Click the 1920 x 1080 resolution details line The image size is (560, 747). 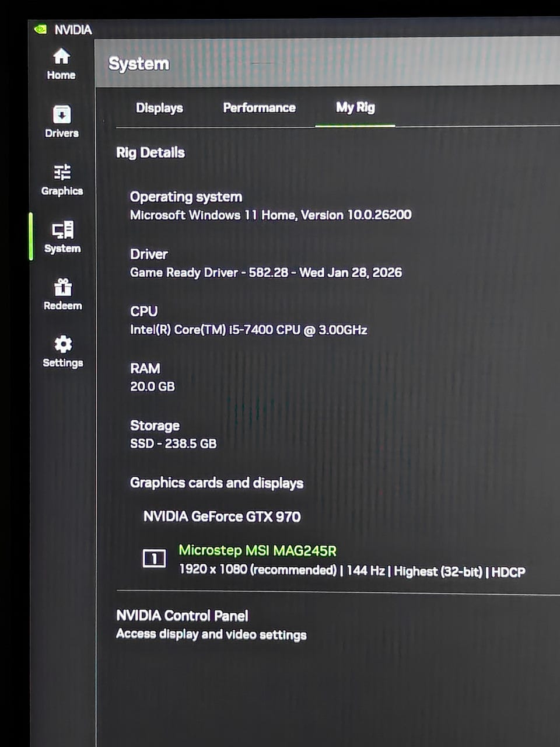coord(352,570)
